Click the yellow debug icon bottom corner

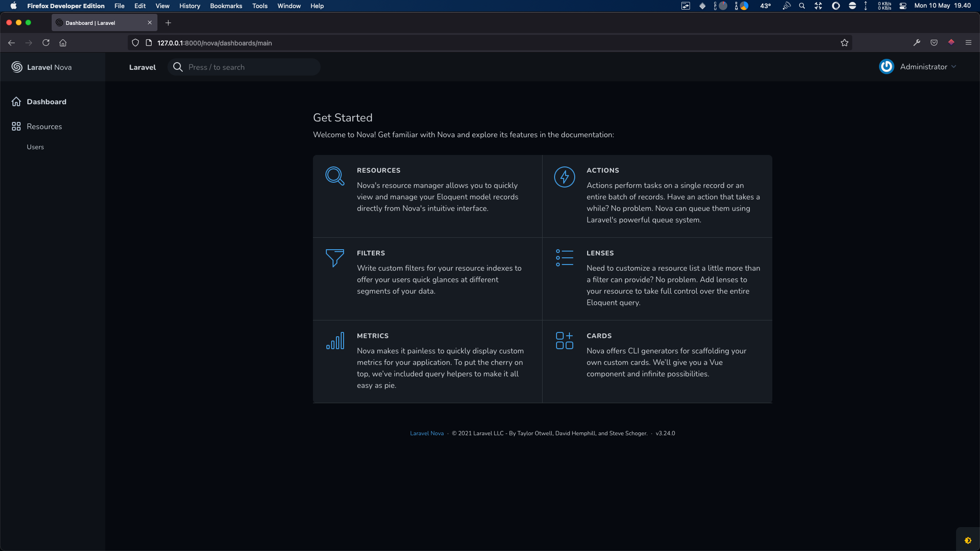coord(968,540)
